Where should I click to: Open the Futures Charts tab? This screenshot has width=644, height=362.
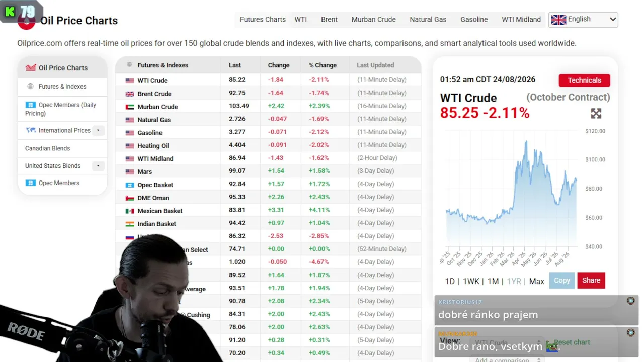coord(263,20)
